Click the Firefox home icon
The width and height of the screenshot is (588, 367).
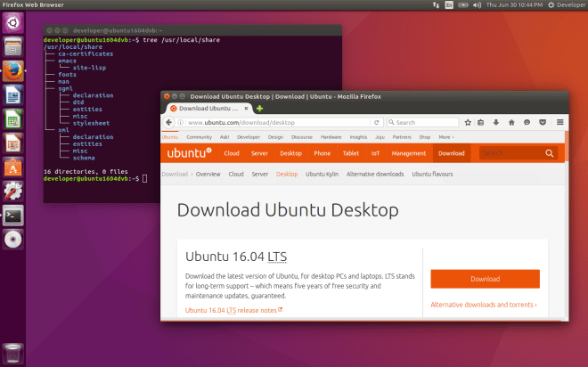click(511, 122)
